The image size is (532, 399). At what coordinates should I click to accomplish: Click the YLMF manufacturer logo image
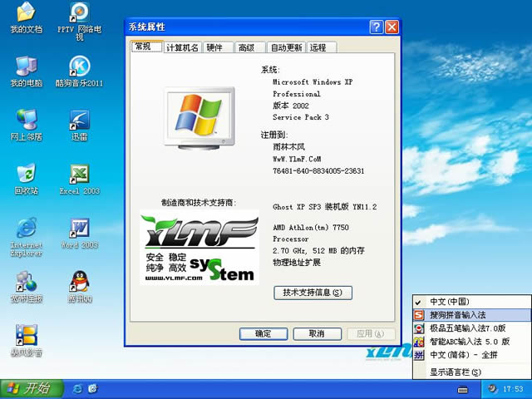click(199, 247)
